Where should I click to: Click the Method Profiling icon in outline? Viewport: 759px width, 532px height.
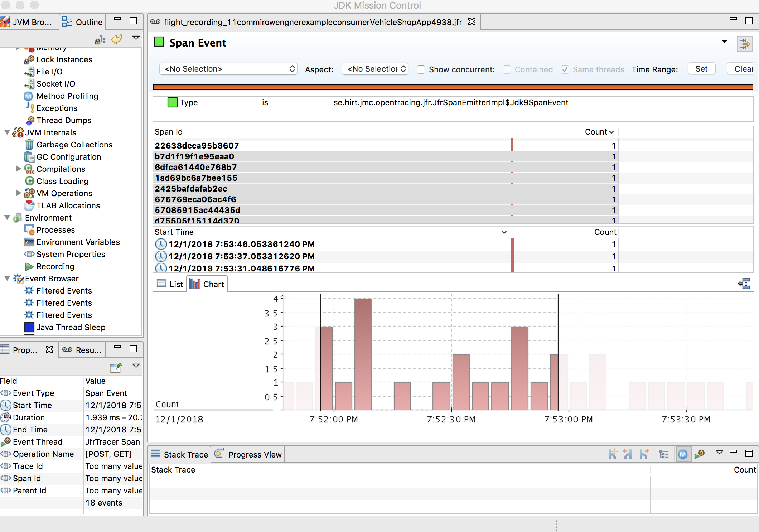point(28,96)
